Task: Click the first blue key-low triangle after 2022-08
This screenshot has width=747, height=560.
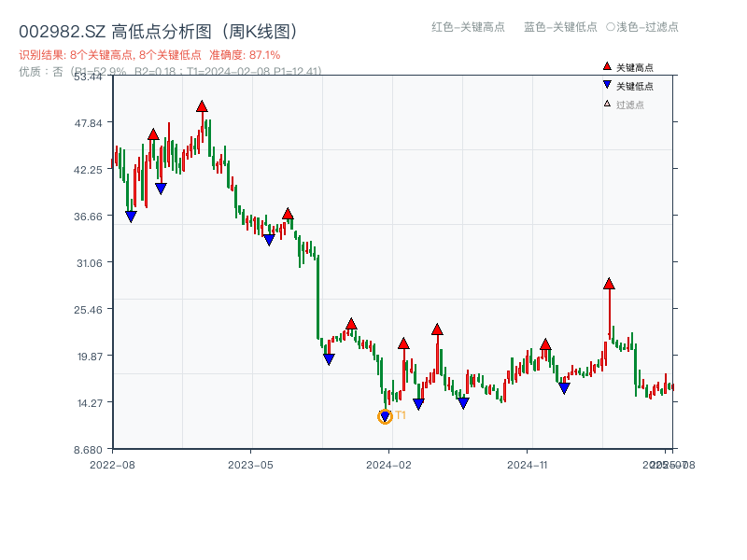Action: (x=131, y=217)
